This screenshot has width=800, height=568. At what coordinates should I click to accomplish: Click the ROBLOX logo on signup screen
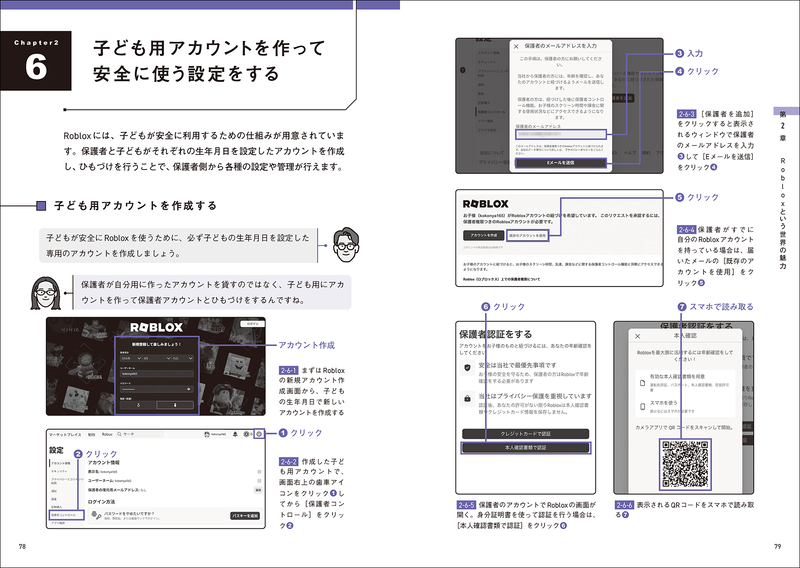point(156,327)
